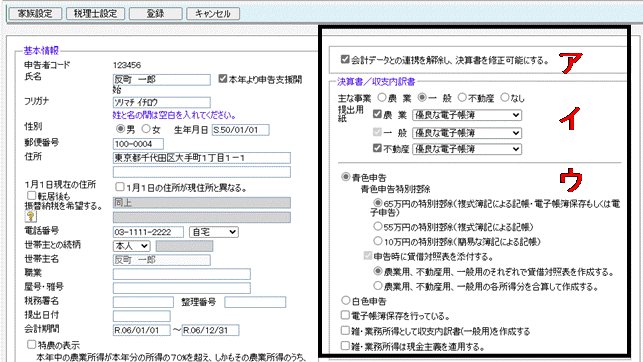
Task: Select 一般 as 主な事業
Action: [x=422, y=97]
